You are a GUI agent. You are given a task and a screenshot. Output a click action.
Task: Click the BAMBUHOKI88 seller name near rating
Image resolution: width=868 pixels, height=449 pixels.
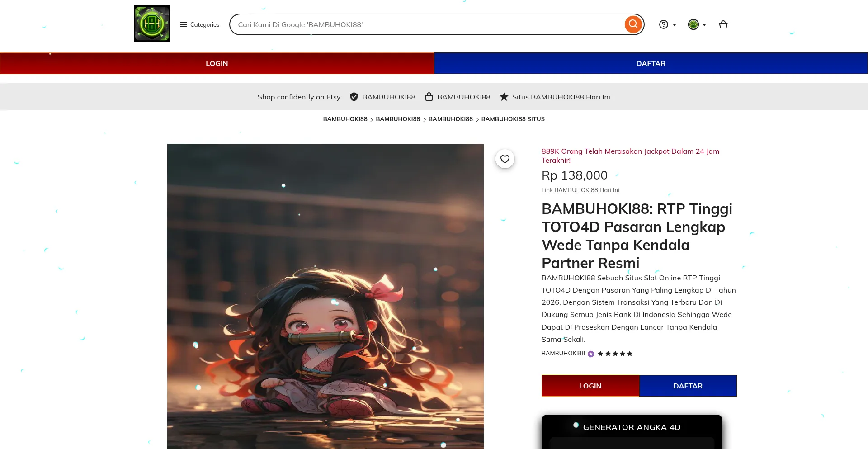coord(563,353)
